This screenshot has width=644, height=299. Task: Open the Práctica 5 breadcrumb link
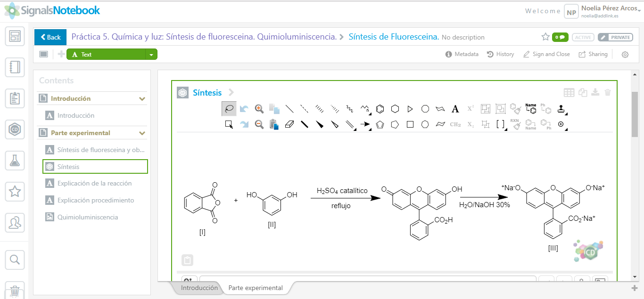(204, 36)
